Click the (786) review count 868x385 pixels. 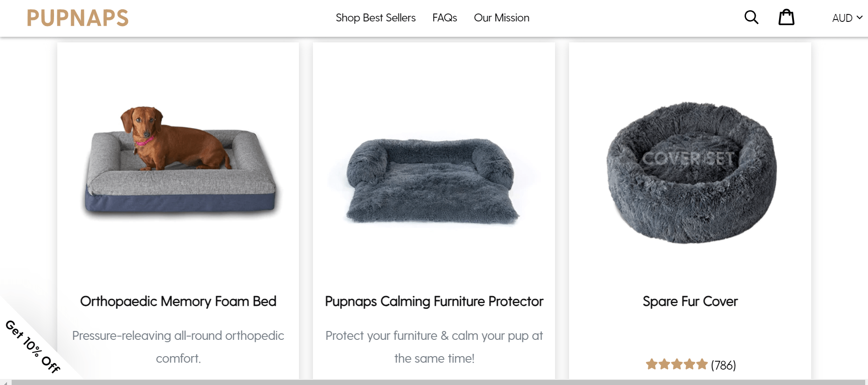click(x=723, y=365)
